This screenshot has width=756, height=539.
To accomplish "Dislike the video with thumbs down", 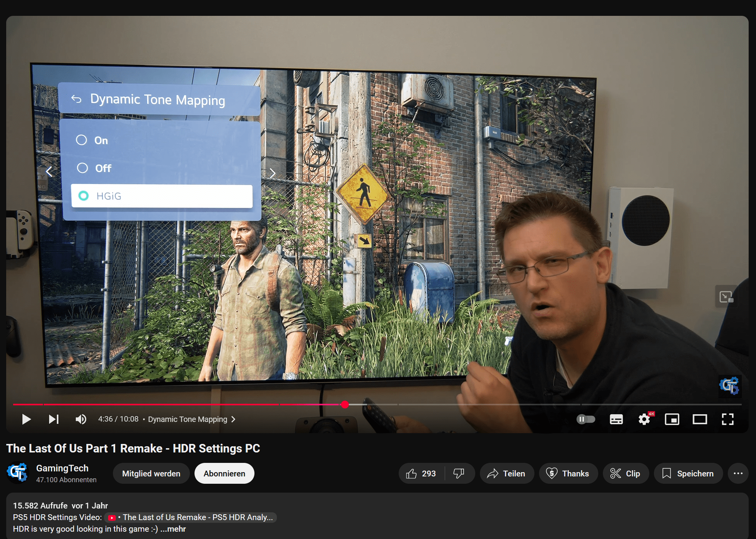I will [x=459, y=473].
